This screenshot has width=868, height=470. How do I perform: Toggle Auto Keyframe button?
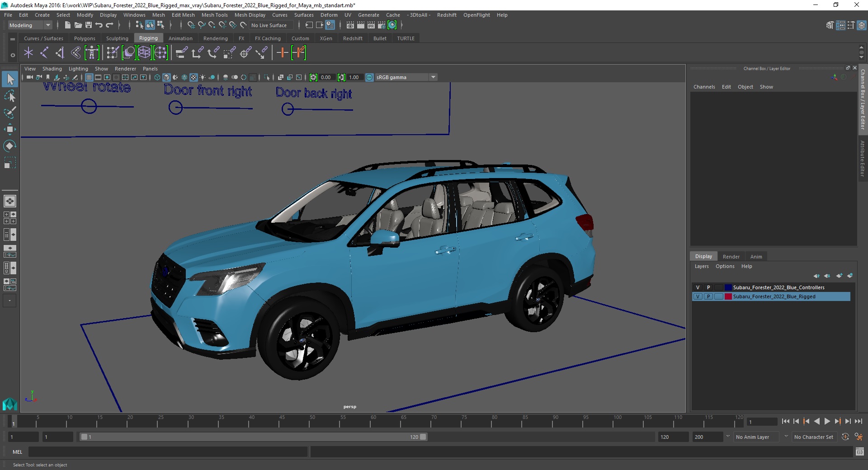(x=845, y=437)
